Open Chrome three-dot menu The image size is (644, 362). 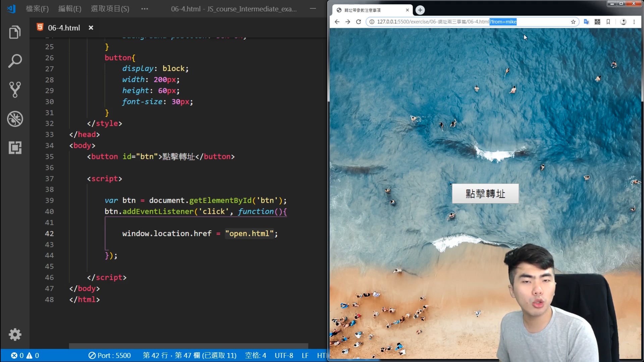(x=634, y=22)
